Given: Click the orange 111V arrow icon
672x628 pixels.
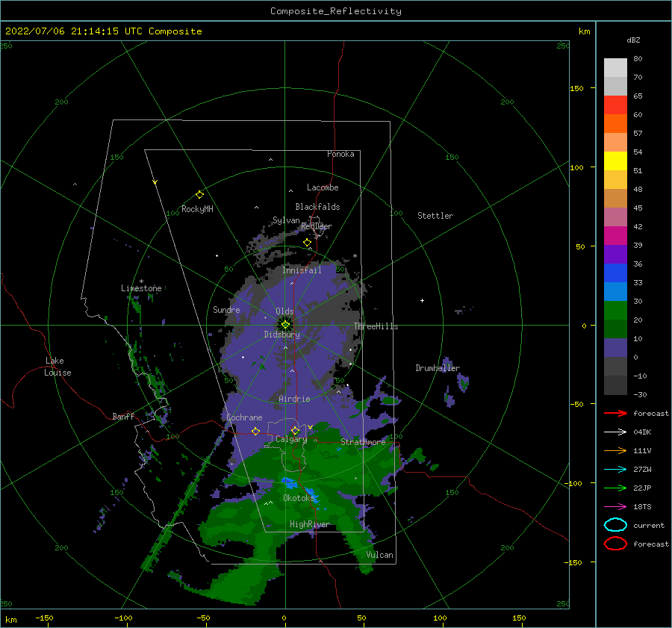Looking at the screenshot, I should pyautogui.click(x=615, y=450).
